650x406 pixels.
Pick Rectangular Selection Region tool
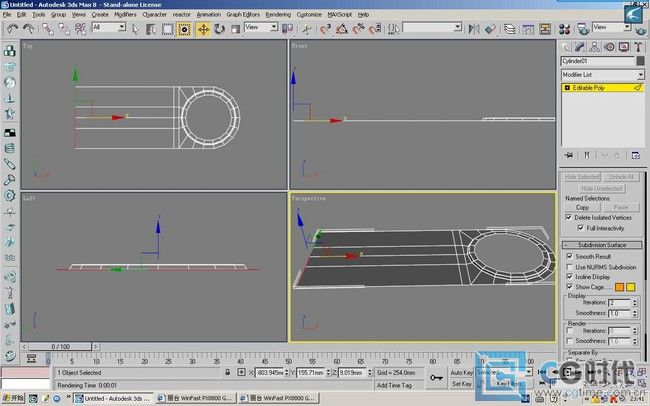coord(167,29)
